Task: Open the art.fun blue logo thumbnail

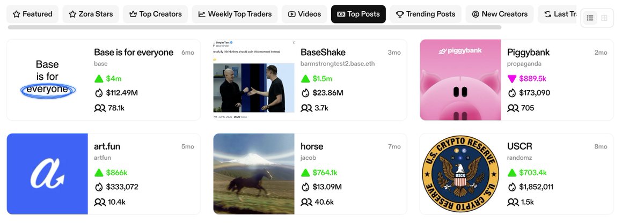Action: click(47, 174)
